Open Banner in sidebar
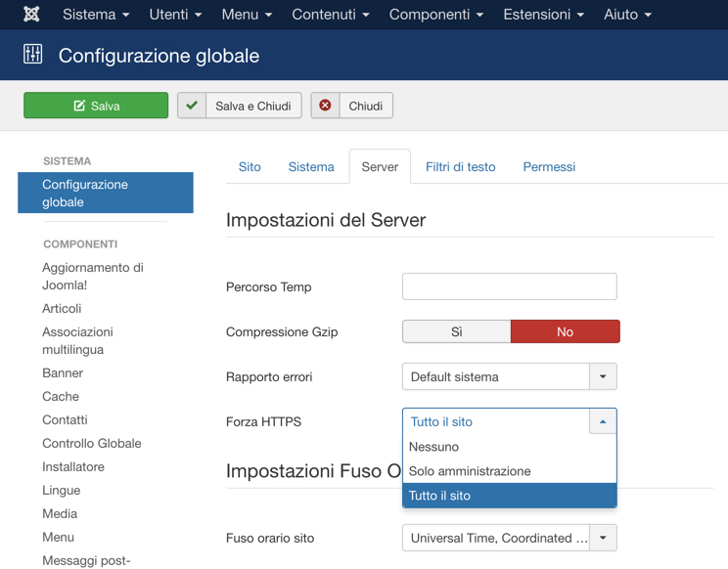The image size is (728, 569). [63, 372]
